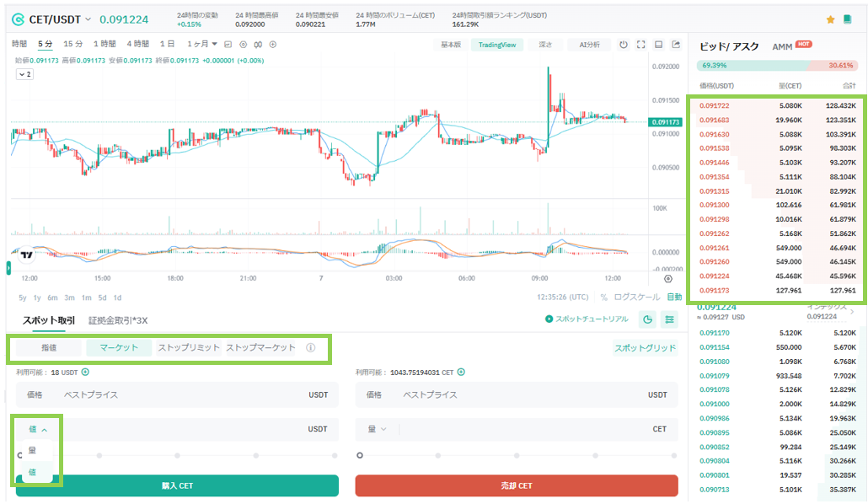Click the buy-side USDT amount field
The image size is (868, 504).
[x=177, y=429]
